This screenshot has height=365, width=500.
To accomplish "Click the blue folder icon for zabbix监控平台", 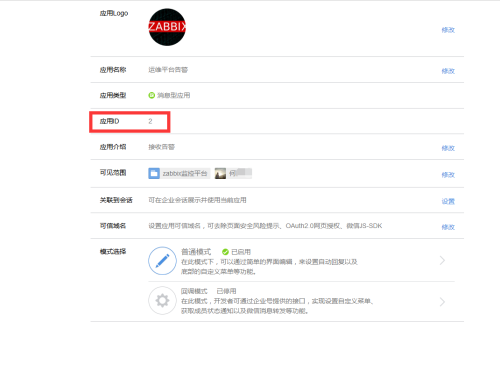I will tap(154, 173).
